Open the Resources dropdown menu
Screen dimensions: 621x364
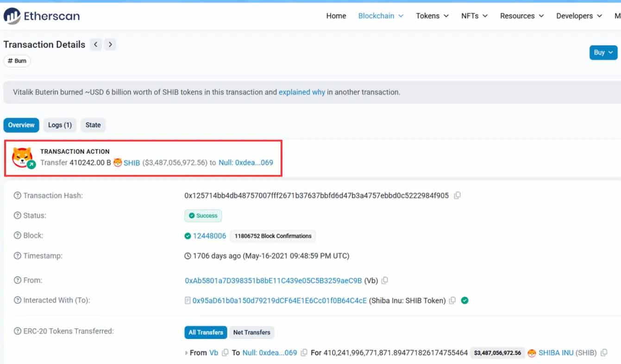pyautogui.click(x=522, y=16)
